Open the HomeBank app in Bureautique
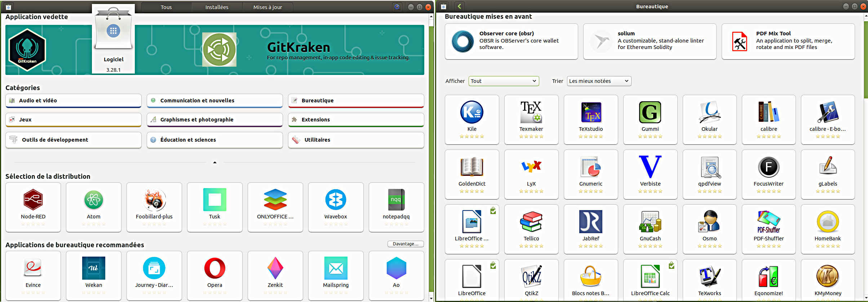 [828, 229]
